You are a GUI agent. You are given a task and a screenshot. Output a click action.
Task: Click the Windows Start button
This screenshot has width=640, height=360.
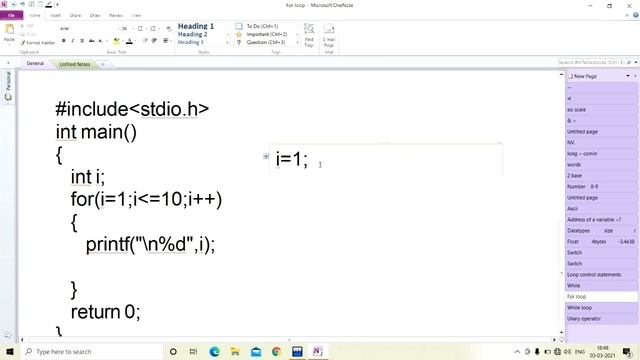pos(10,351)
